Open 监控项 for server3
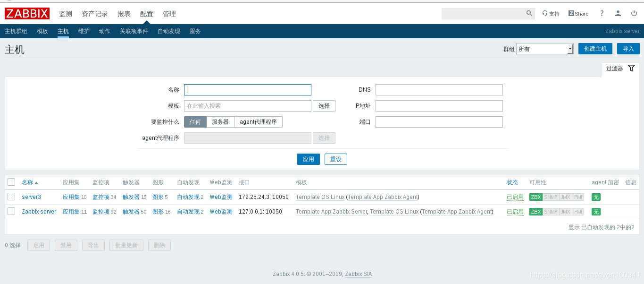 pos(101,197)
